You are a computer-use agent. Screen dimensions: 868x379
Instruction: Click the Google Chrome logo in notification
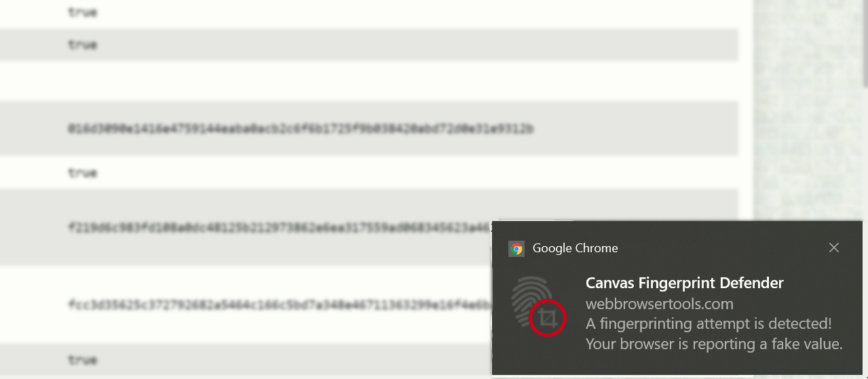(x=516, y=249)
